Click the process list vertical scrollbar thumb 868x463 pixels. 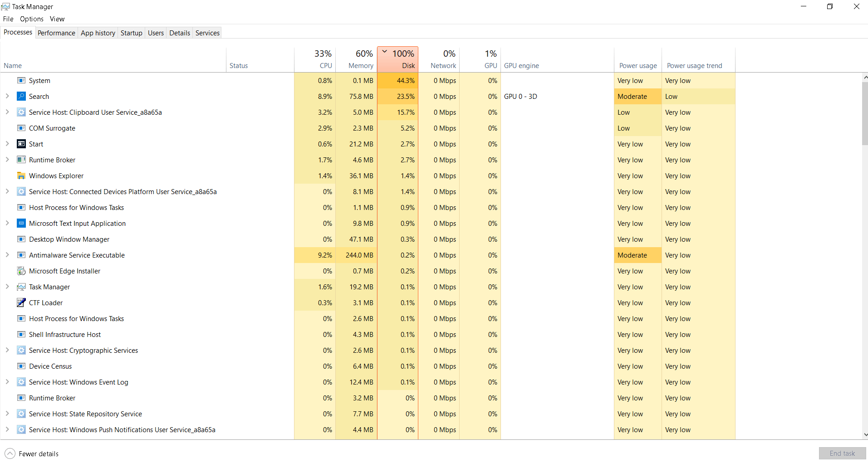865,113
